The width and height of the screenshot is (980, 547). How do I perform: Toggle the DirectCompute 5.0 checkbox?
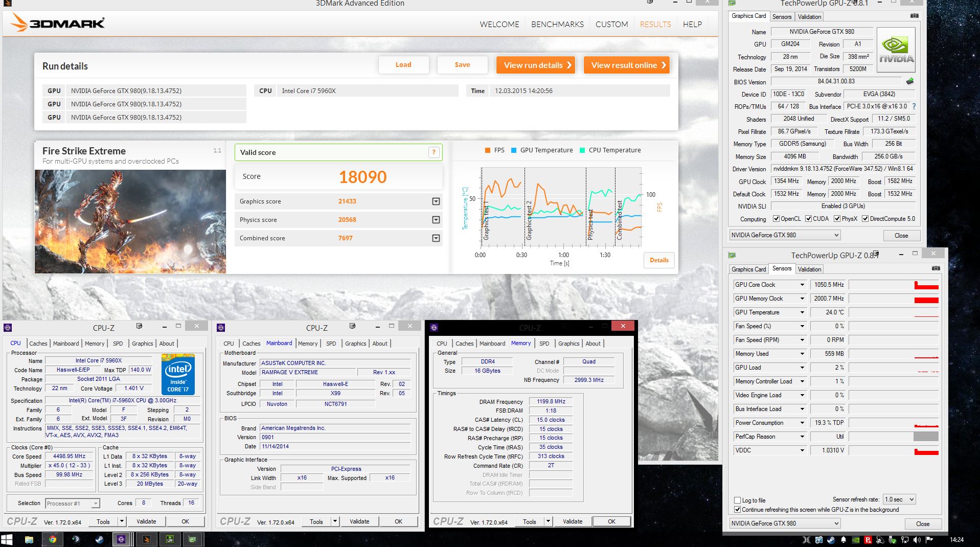tap(865, 219)
